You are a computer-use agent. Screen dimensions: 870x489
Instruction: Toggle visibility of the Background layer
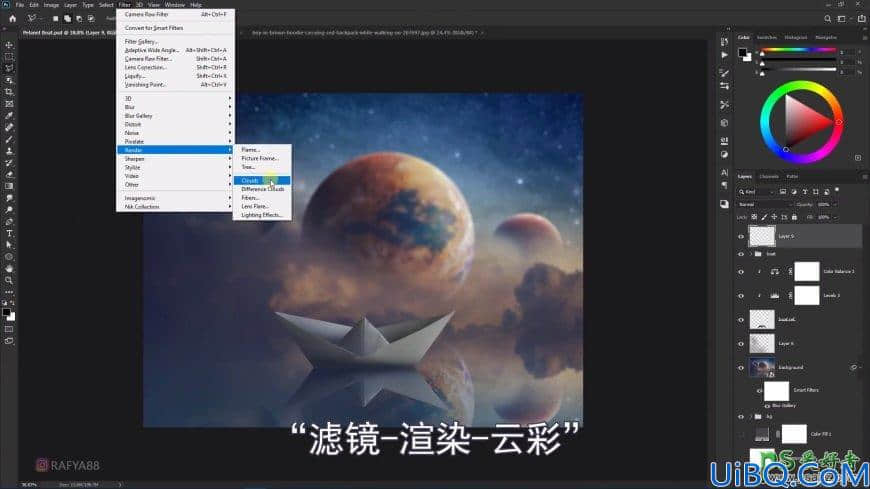(x=741, y=368)
